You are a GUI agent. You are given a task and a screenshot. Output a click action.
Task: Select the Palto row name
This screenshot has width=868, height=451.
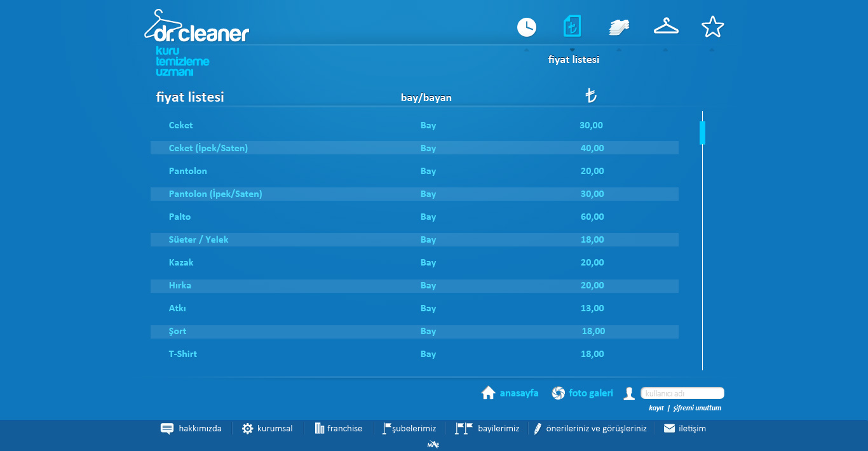pos(180,217)
